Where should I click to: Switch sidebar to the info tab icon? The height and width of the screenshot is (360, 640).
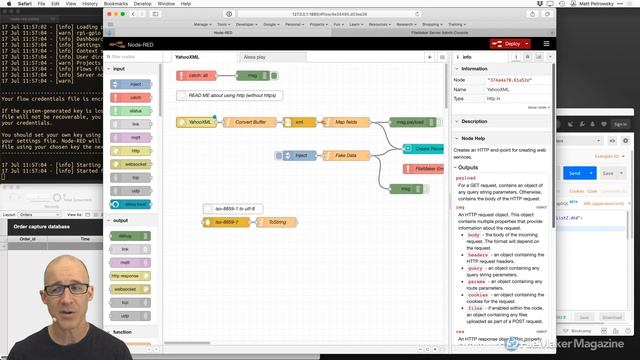516,57
